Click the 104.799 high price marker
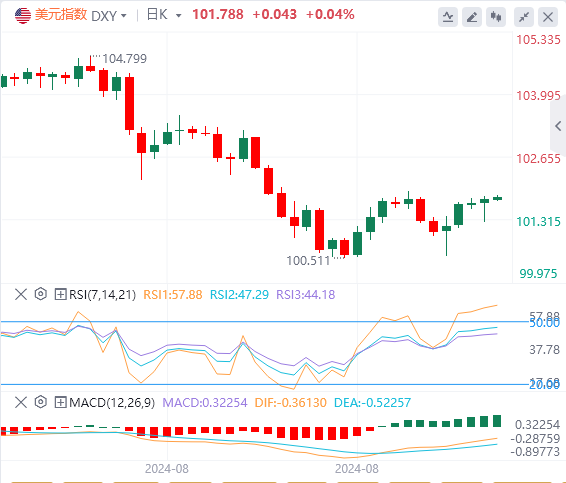This screenshot has width=566, height=483. coord(125,58)
